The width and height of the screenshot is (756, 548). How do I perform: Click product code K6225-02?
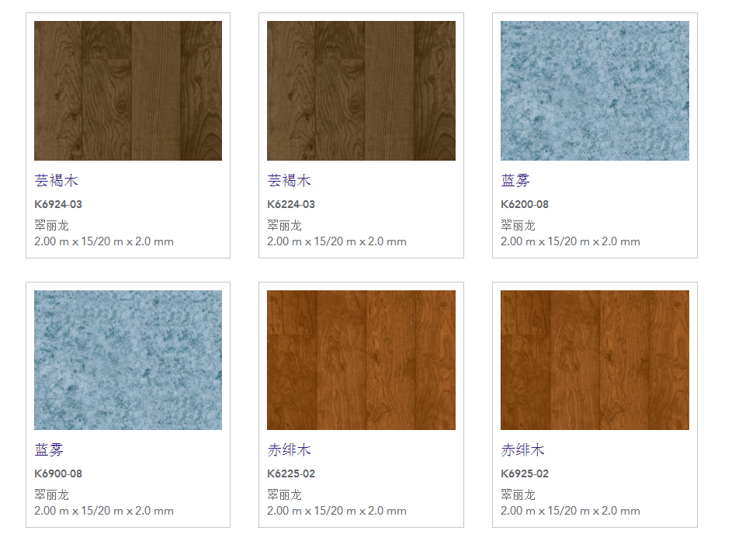point(291,474)
